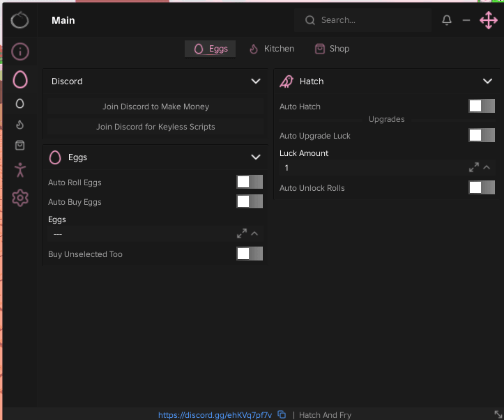The height and width of the screenshot is (420, 504).
Task: Toggle Auto Hatch on
Action: (482, 106)
